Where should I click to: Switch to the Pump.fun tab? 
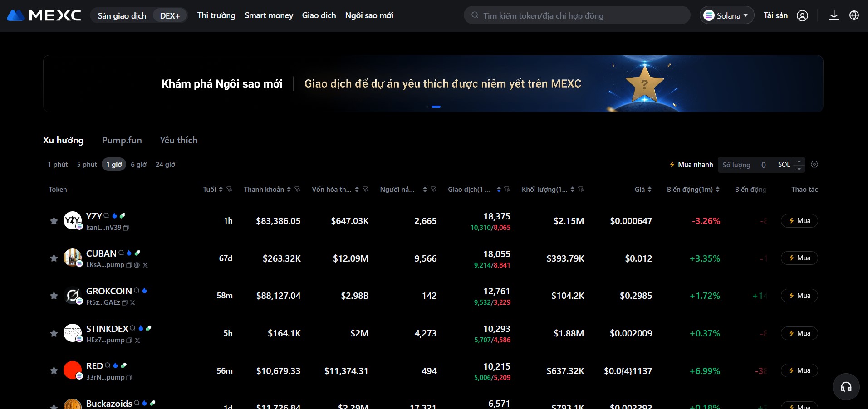click(x=122, y=140)
